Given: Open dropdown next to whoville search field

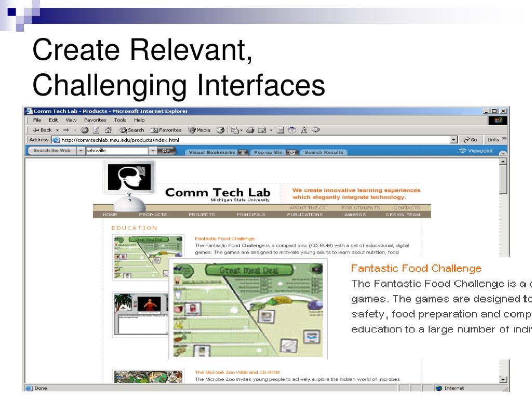Looking at the screenshot, I should (x=153, y=151).
